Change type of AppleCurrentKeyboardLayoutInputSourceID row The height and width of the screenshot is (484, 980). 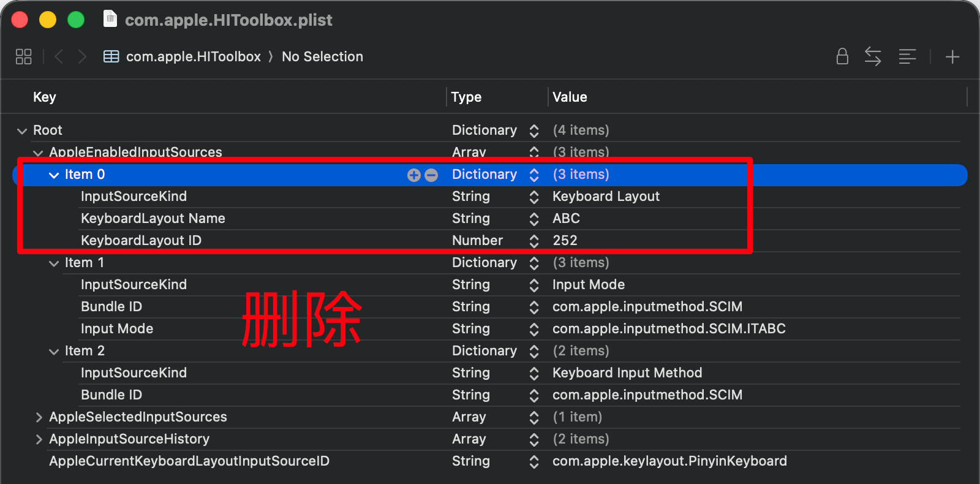coord(533,461)
